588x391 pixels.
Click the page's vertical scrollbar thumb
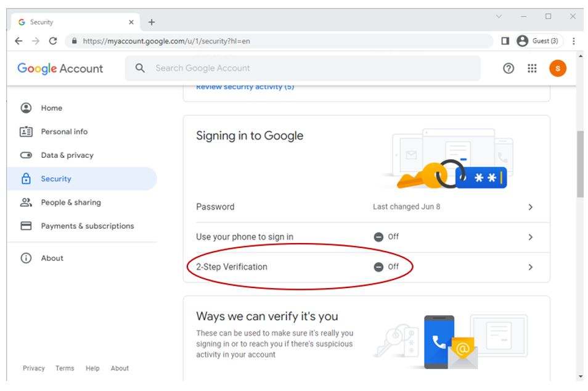580,163
